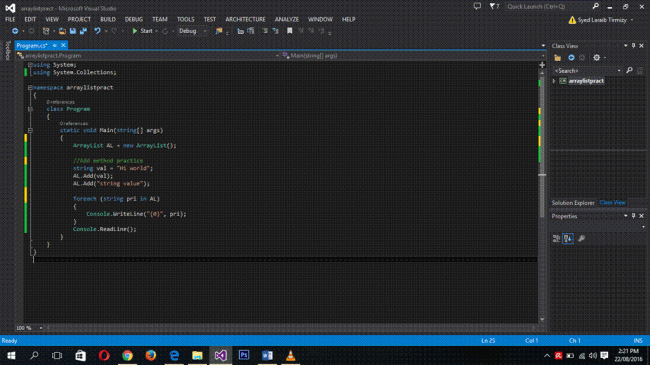Viewport: 650px width, 365px height.
Task: Collapse the Main method code block
Action: point(30,130)
